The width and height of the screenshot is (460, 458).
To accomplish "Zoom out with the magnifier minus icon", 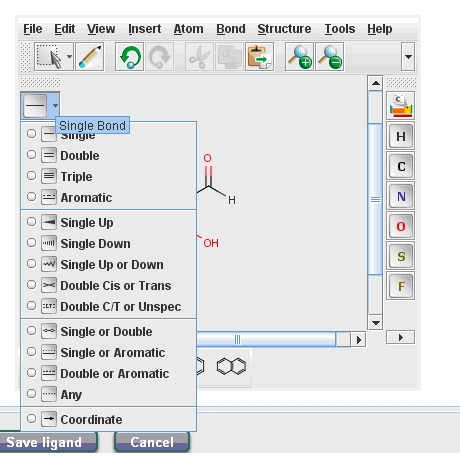I will tap(330, 57).
